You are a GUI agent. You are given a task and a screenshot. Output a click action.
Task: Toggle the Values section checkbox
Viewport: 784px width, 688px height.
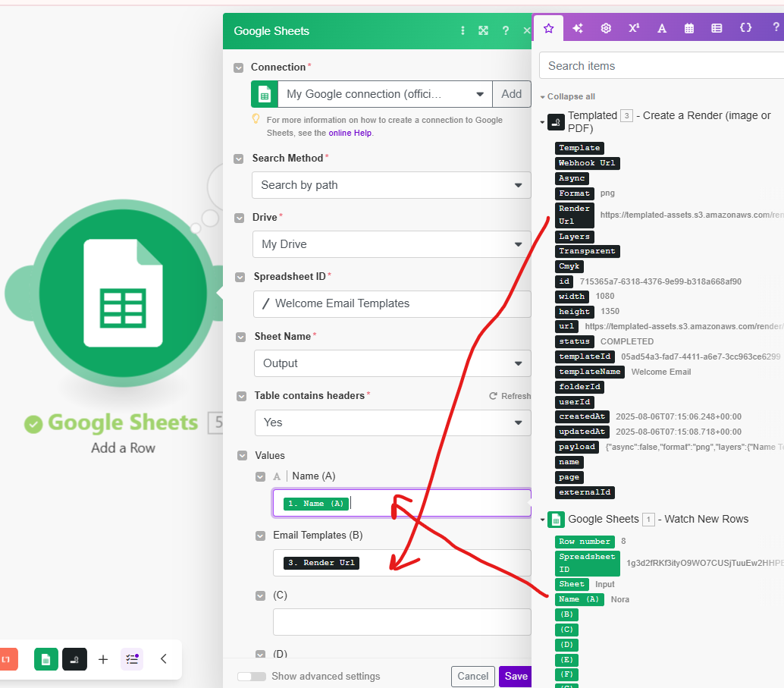tap(242, 456)
